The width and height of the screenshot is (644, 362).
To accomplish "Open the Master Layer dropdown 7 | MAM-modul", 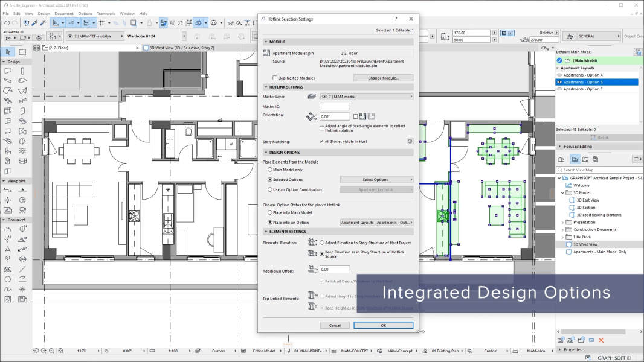I will (367, 97).
